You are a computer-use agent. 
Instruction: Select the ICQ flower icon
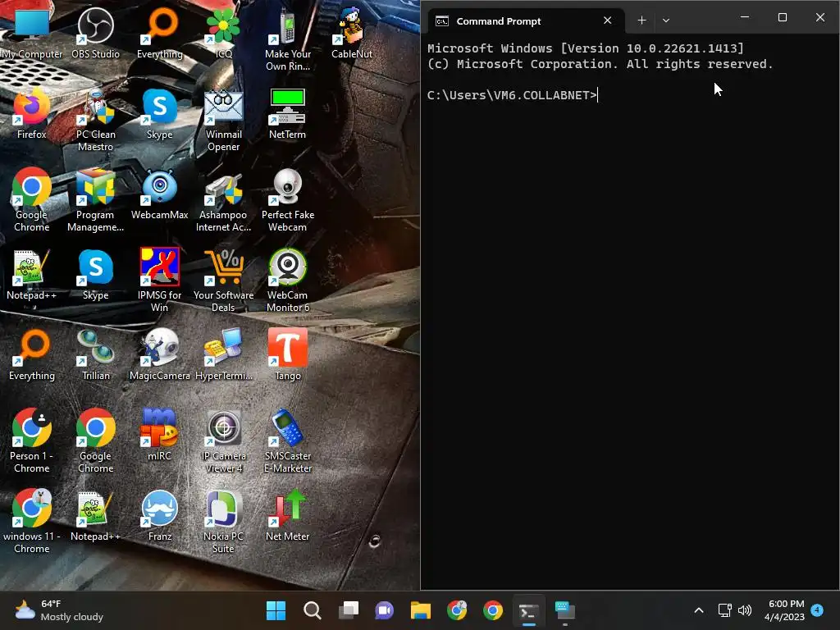223,34
